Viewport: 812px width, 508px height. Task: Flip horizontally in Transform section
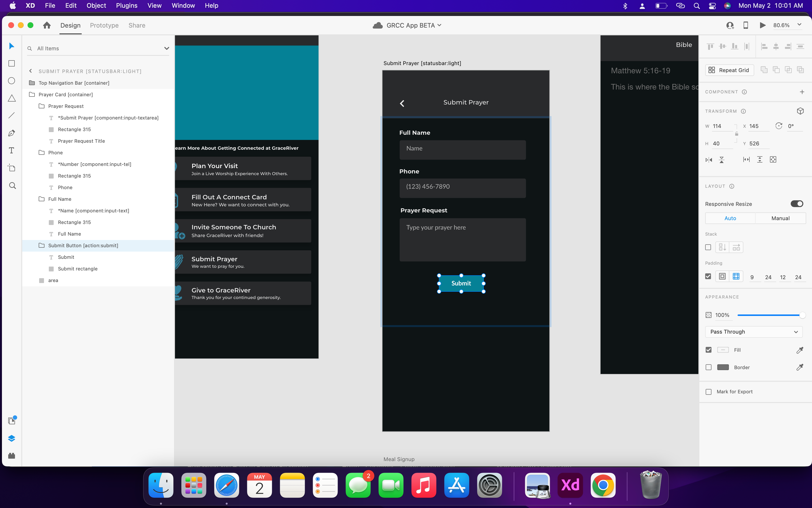(x=709, y=160)
